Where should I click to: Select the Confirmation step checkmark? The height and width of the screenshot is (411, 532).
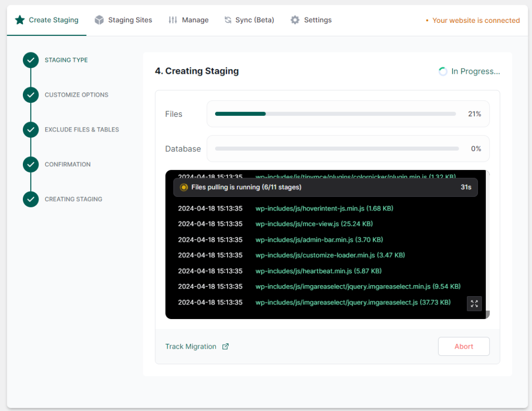coord(31,164)
